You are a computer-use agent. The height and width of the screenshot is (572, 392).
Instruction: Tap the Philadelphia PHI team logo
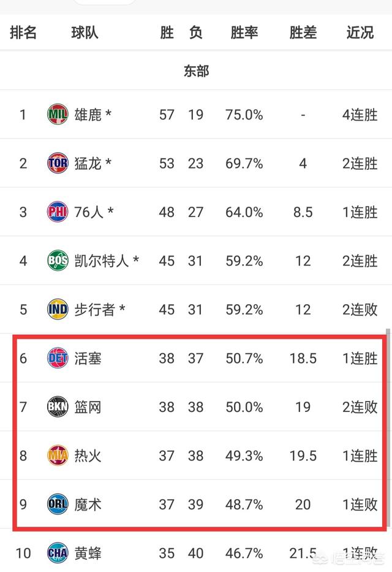[58, 212]
